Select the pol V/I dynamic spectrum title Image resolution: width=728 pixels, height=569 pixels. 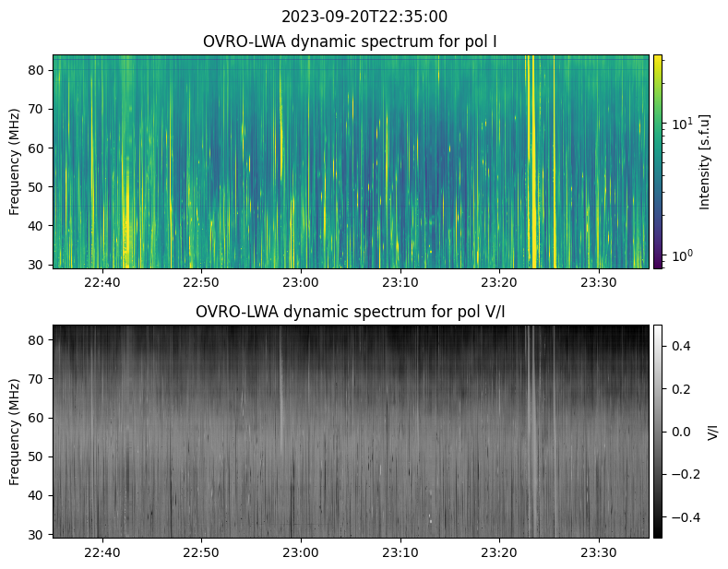coord(350,312)
